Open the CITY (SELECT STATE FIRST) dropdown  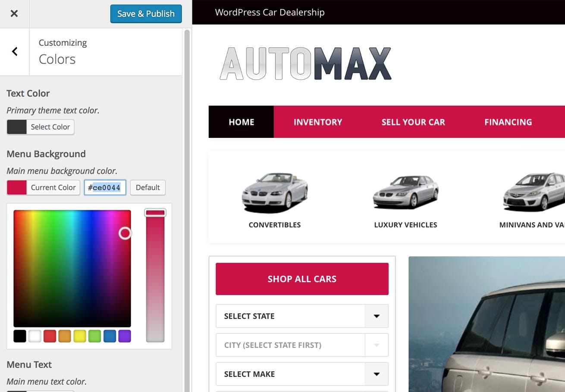click(302, 345)
